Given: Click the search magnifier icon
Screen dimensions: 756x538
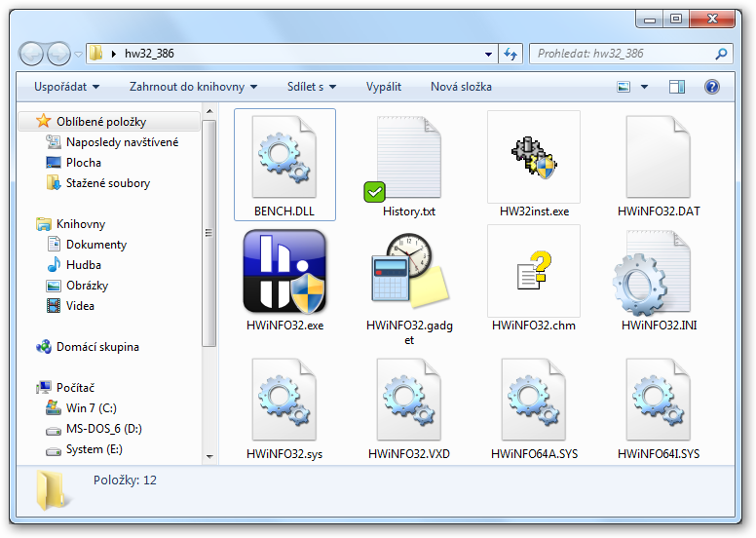Looking at the screenshot, I should pyautogui.click(x=721, y=54).
